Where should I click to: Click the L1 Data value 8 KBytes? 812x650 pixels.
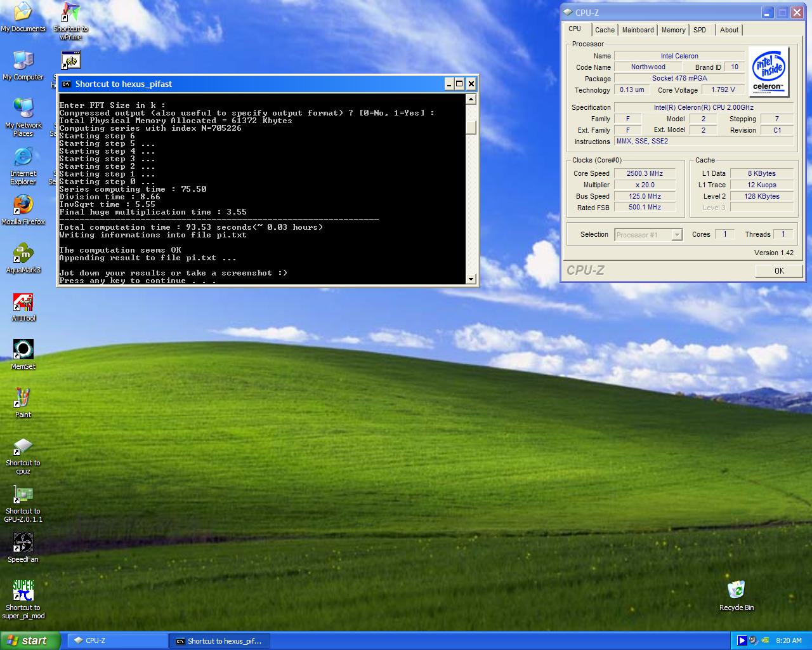[761, 173]
